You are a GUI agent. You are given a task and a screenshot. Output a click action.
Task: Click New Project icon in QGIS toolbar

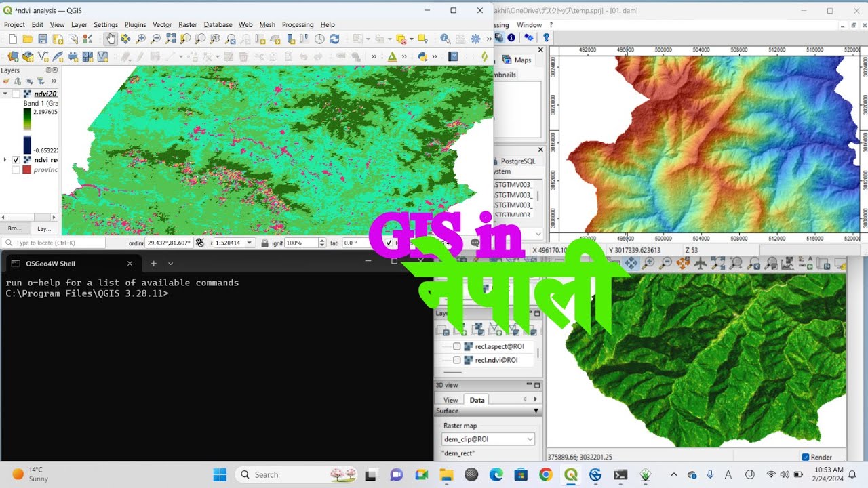click(x=13, y=39)
